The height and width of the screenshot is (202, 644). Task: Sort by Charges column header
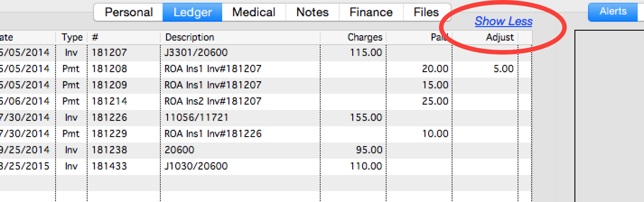(x=364, y=37)
